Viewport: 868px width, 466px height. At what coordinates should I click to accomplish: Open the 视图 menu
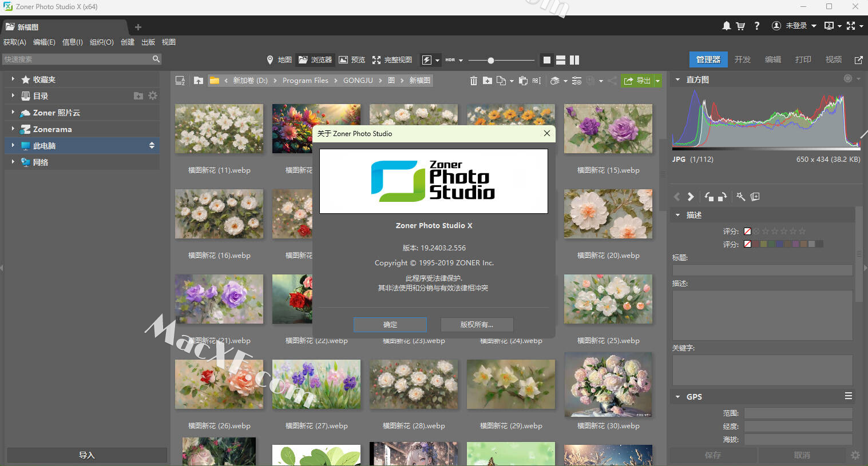(x=169, y=42)
